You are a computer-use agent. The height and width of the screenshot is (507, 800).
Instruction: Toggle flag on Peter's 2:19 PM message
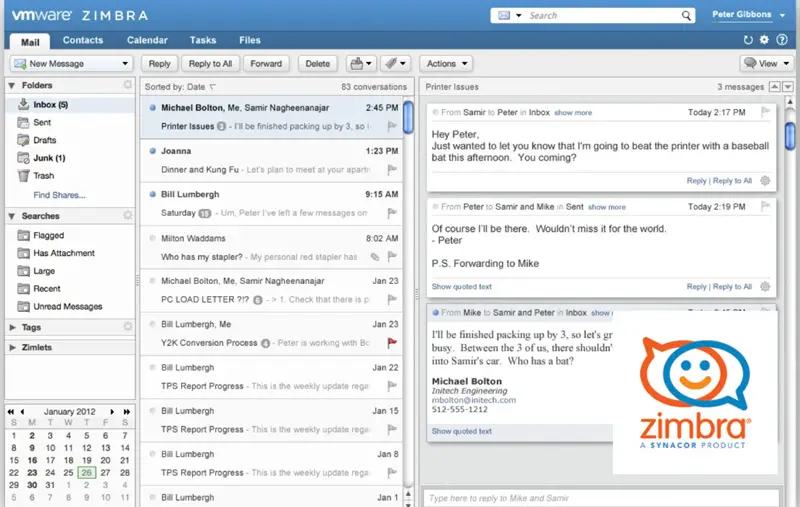[765, 206]
